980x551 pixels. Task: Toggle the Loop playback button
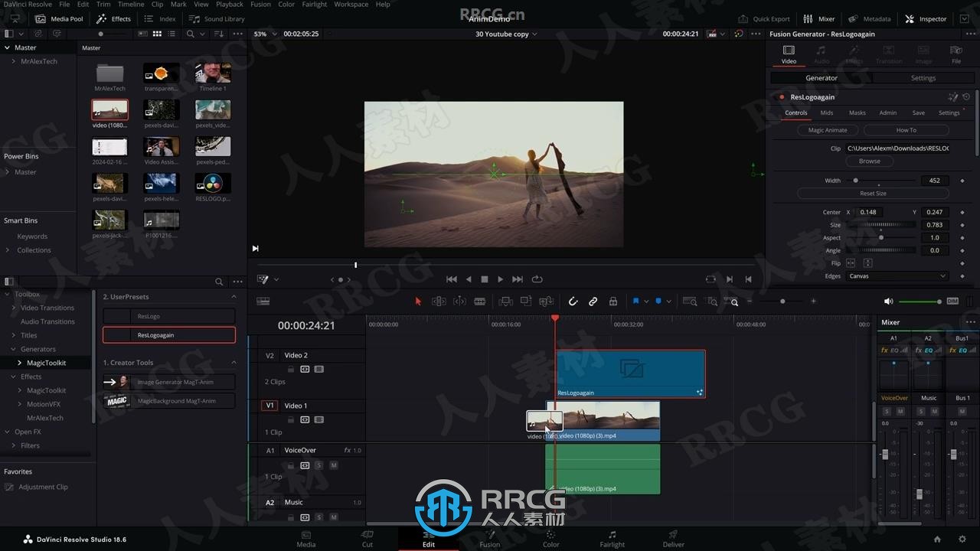[x=537, y=279]
